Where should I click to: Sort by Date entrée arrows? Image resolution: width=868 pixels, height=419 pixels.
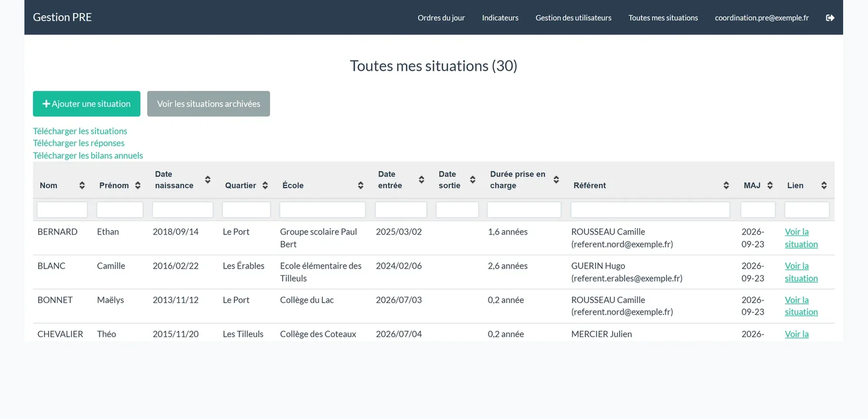[x=421, y=179]
